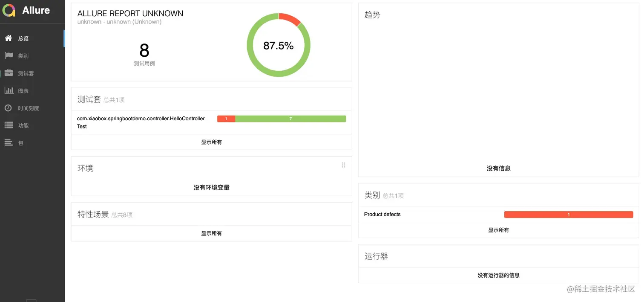Click the 类别 widget title on right
Screen dimensions: 644x302
point(372,195)
